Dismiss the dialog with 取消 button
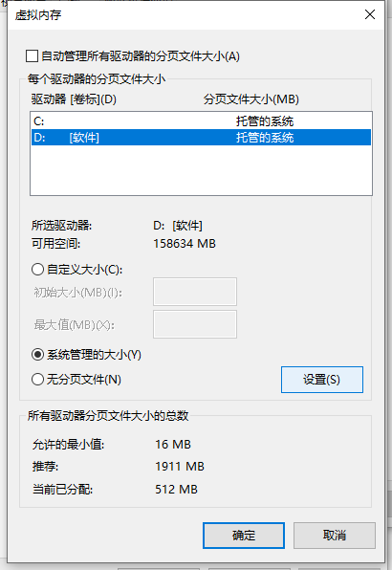This screenshot has width=392, height=570. 335,536
